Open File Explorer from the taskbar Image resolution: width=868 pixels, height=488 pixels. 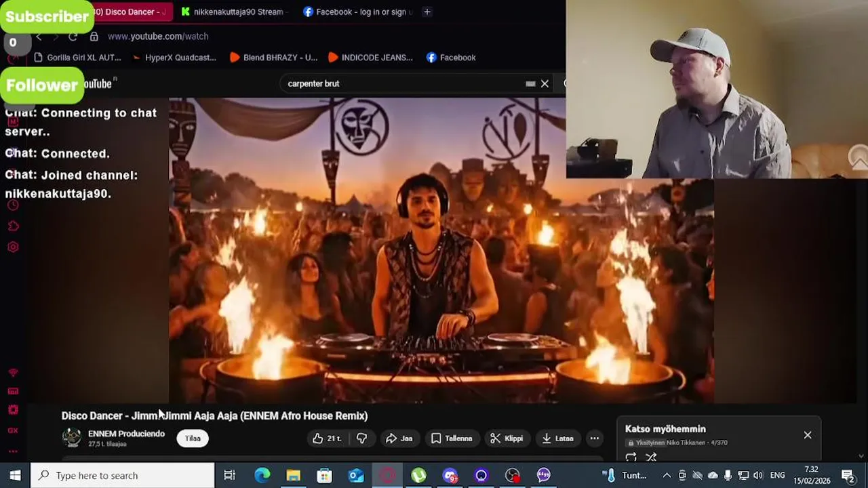tap(293, 475)
